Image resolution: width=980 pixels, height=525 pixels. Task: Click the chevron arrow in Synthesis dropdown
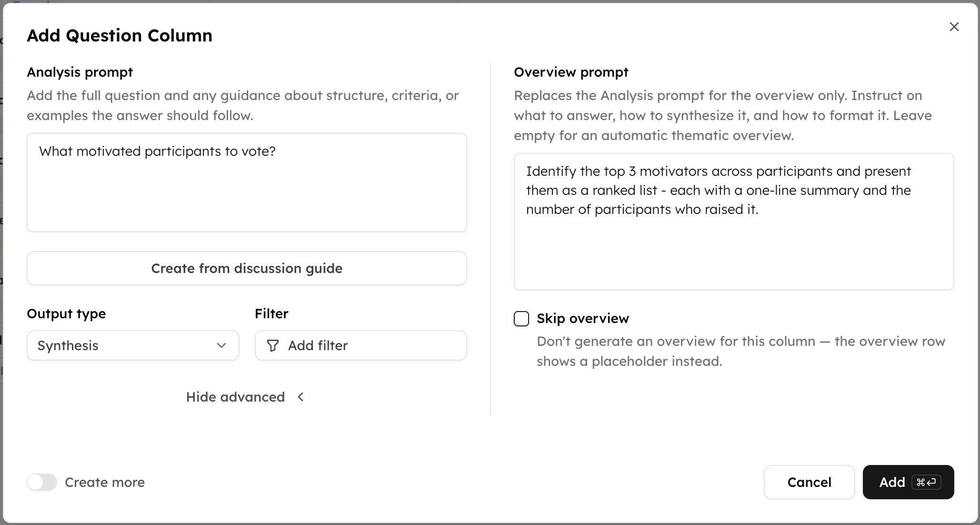coord(221,345)
